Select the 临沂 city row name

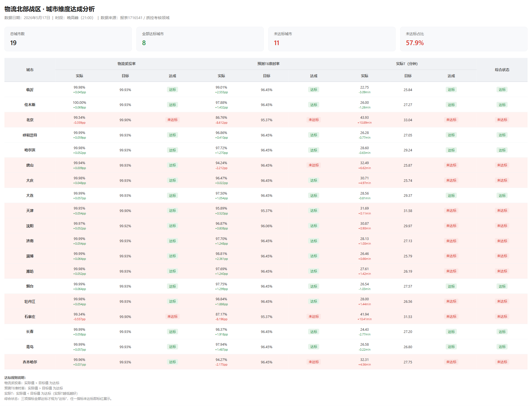(30, 90)
